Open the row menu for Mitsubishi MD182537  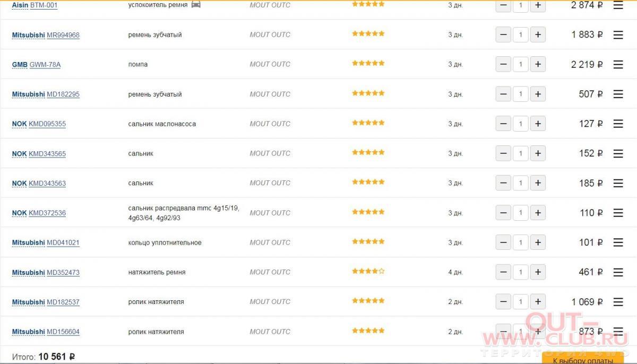pyautogui.click(x=618, y=302)
